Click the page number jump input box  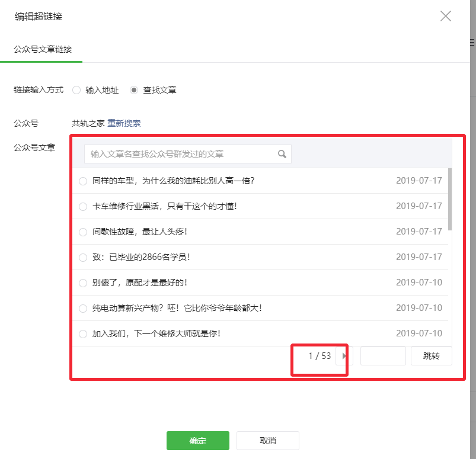pyautogui.click(x=383, y=356)
